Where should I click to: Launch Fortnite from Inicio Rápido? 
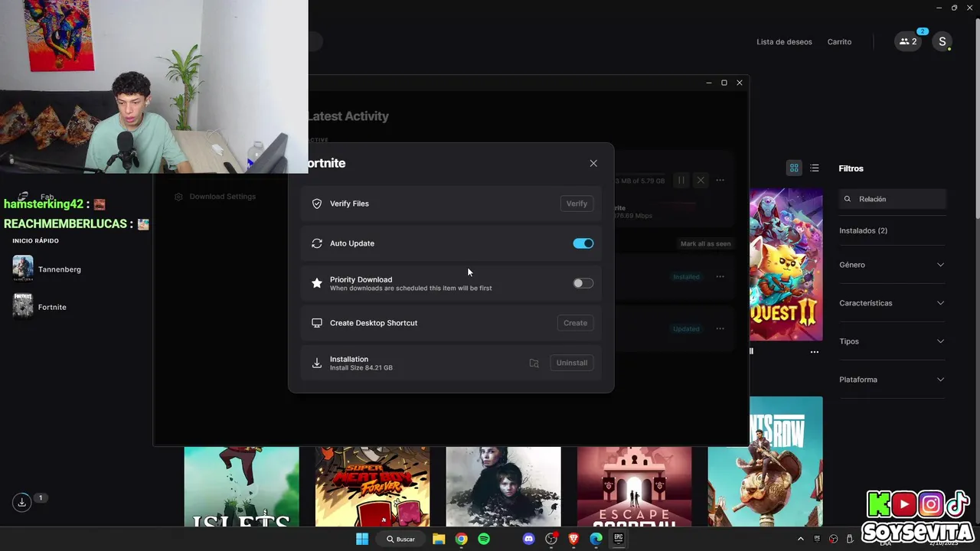(40, 306)
